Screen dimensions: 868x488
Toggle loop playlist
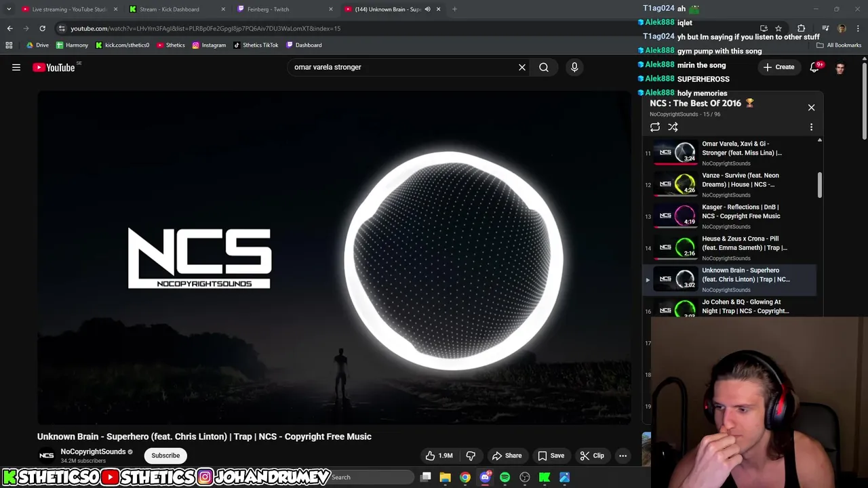[654, 127]
